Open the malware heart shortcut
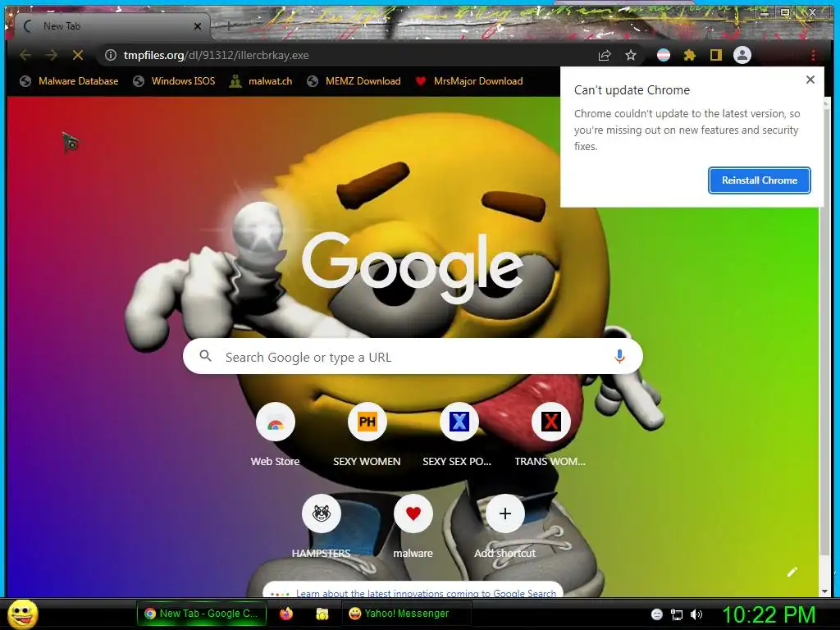This screenshot has width=840, height=630. [x=413, y=514]
